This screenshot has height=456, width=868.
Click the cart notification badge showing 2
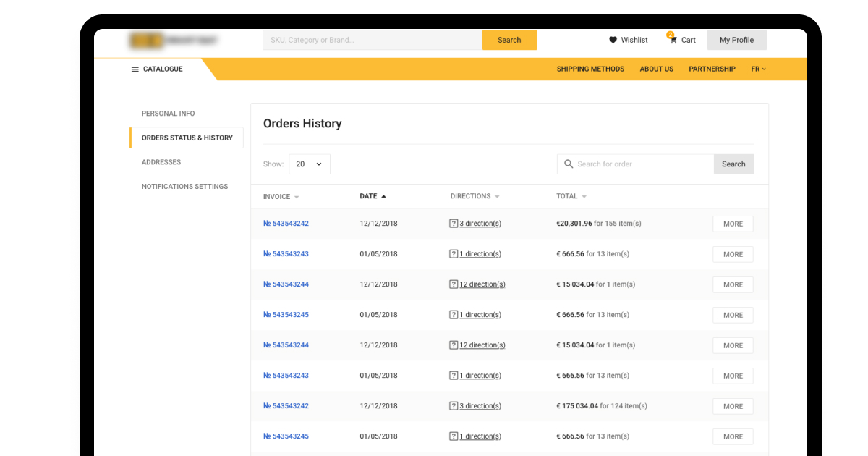pyautogui.click(x=671, y=34)
